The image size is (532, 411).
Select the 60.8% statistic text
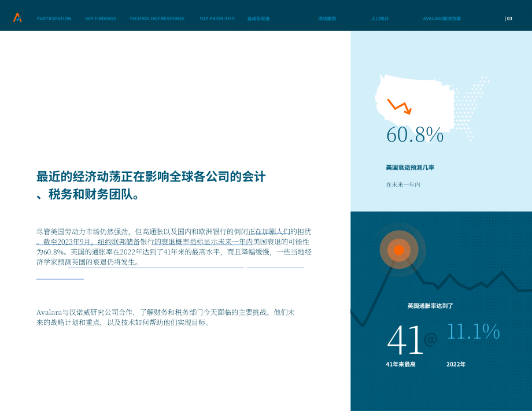point(415,135)
